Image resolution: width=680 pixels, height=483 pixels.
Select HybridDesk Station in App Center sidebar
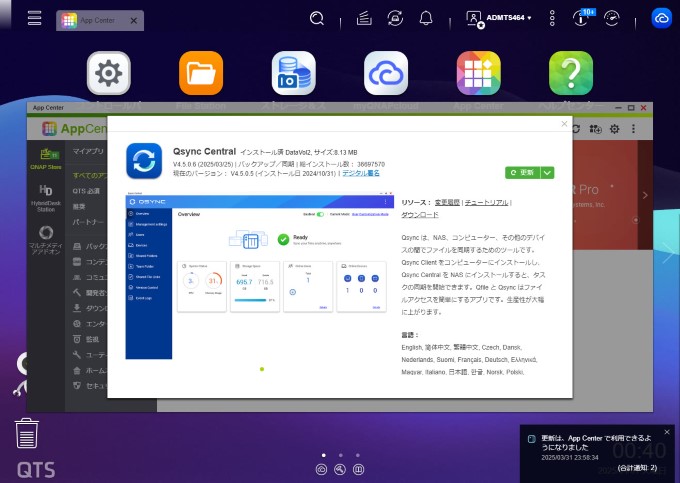tap(46, 198)
